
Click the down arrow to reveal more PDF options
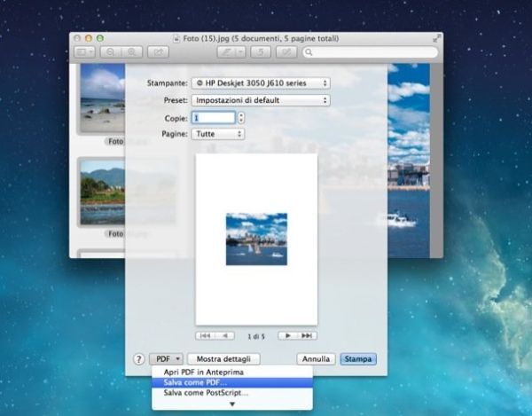point(232,404)
